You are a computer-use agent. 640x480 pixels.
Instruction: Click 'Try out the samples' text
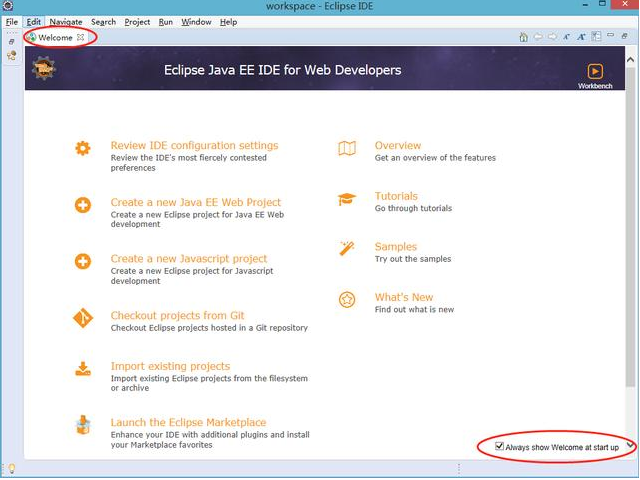tap(413, 259)
